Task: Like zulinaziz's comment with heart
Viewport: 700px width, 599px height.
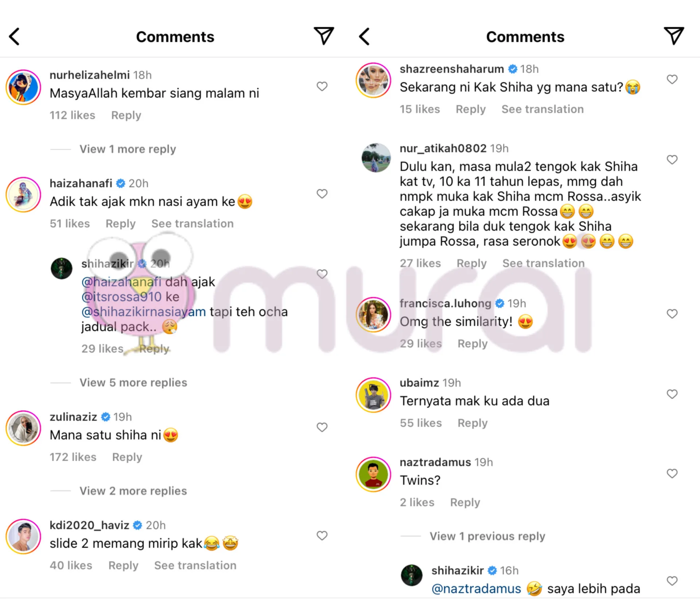Action: tap(322, 427)
